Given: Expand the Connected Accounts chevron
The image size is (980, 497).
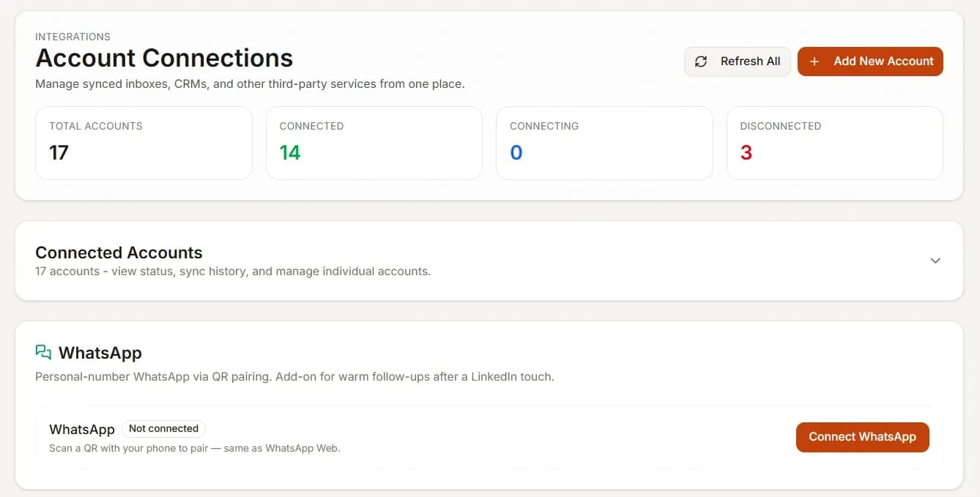Looking at the screenshot, I should pos(935,261).
